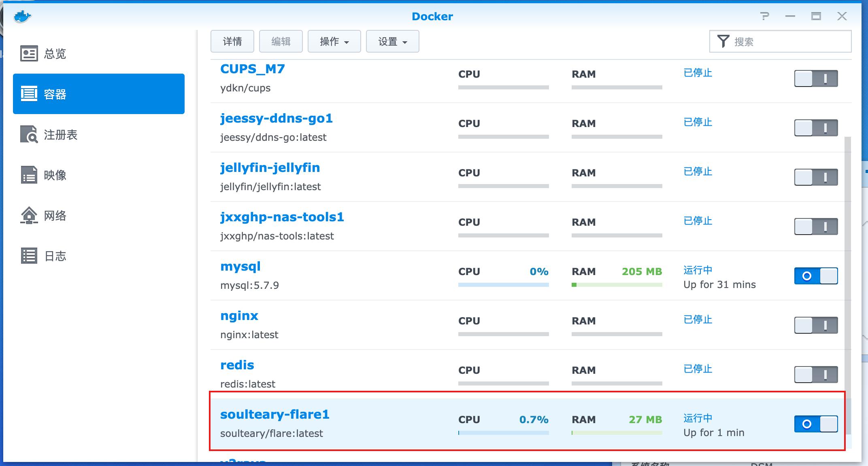Viewport: 868px width, 466px height.
Task: Expand the 操作 action dropdown
Action: (x=334, y=41)
